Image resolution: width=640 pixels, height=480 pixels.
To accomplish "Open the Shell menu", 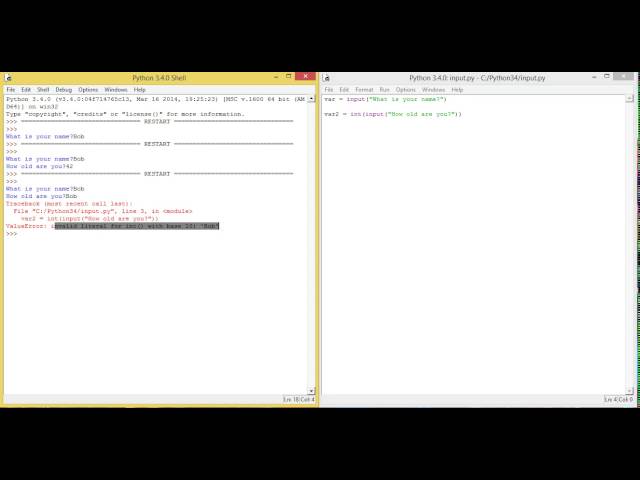I will (x=43, y=90).
